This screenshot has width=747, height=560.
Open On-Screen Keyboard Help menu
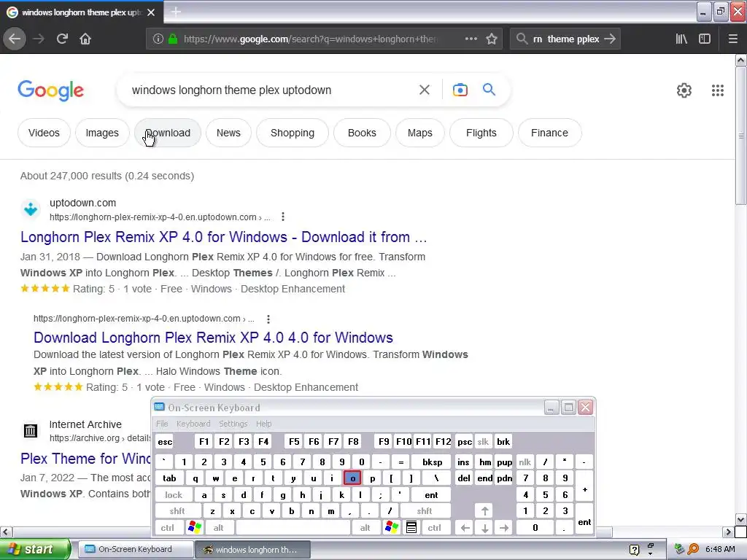[263, 424]
